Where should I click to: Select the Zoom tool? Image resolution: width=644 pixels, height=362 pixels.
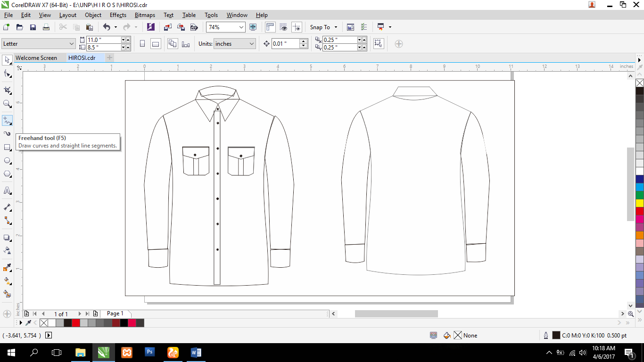coord(7,104)
